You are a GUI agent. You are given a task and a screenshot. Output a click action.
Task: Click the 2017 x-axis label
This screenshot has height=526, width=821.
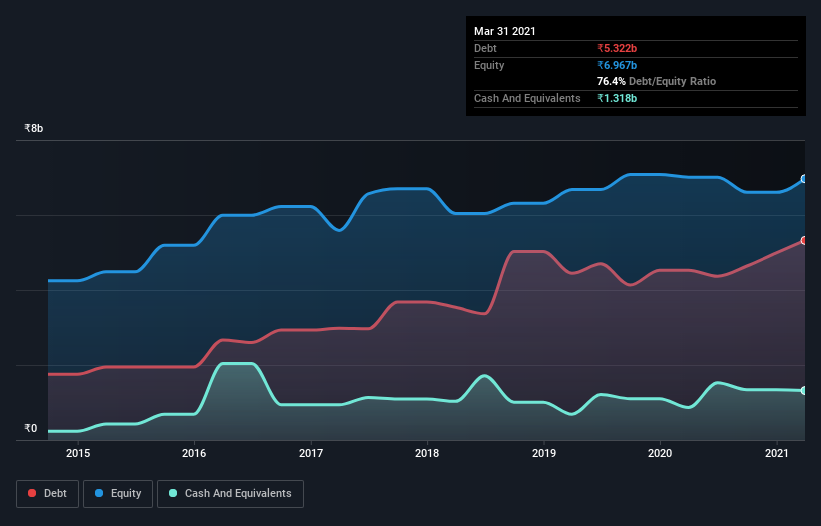pos(311,453)
